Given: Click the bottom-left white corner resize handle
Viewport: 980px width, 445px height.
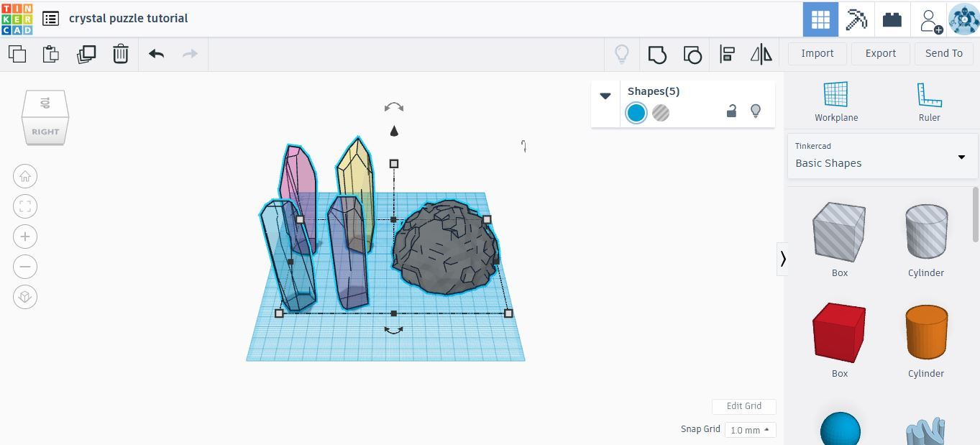Looking at the screenshot, I should click(279, 313).
